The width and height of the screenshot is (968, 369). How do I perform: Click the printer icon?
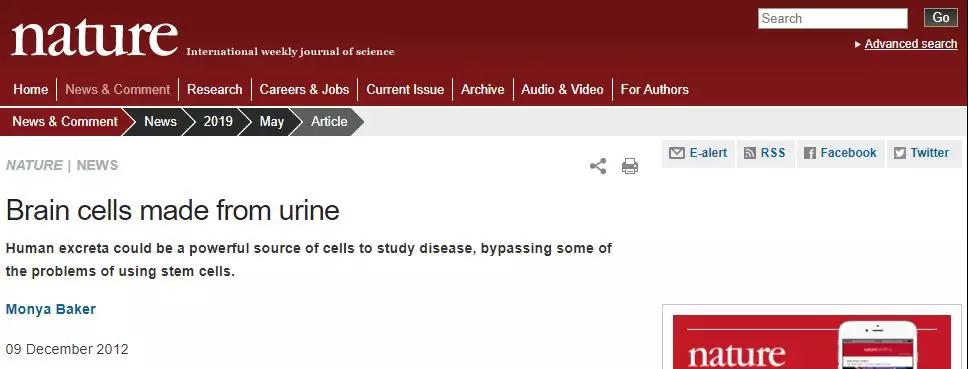(x=630, y=166)
